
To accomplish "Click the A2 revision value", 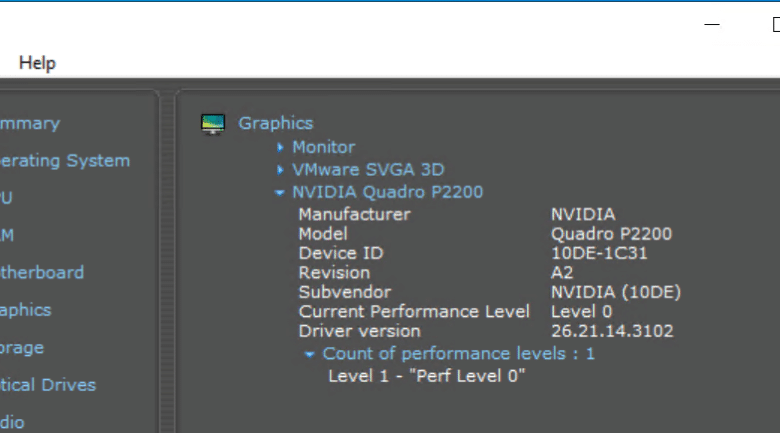I will point(562,273).
